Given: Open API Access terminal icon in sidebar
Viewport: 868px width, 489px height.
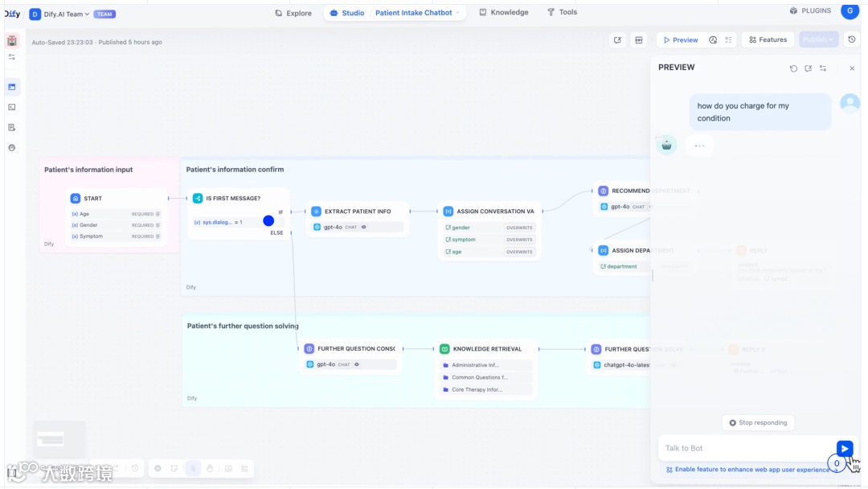Looking at the screenshot, I should [x=11, y=108].
